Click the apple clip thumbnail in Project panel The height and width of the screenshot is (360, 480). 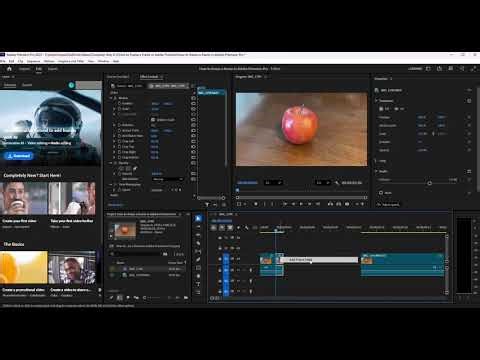(x=125, y=230)
